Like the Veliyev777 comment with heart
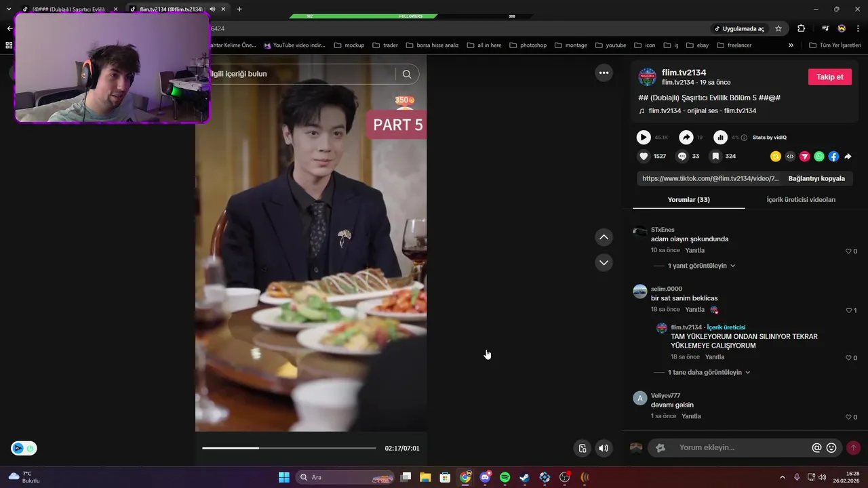 pyautogui.click(x=848, y=417)
